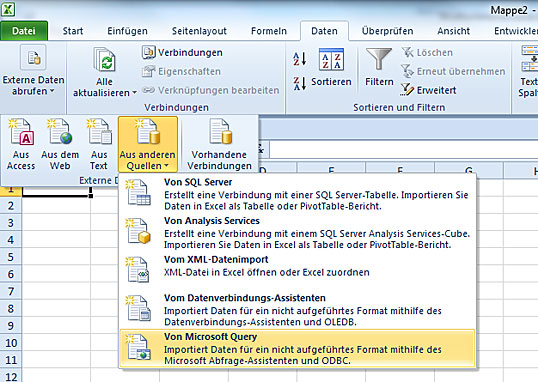Expand the Aus anderen Quellen dropdown

coord(148,144)
